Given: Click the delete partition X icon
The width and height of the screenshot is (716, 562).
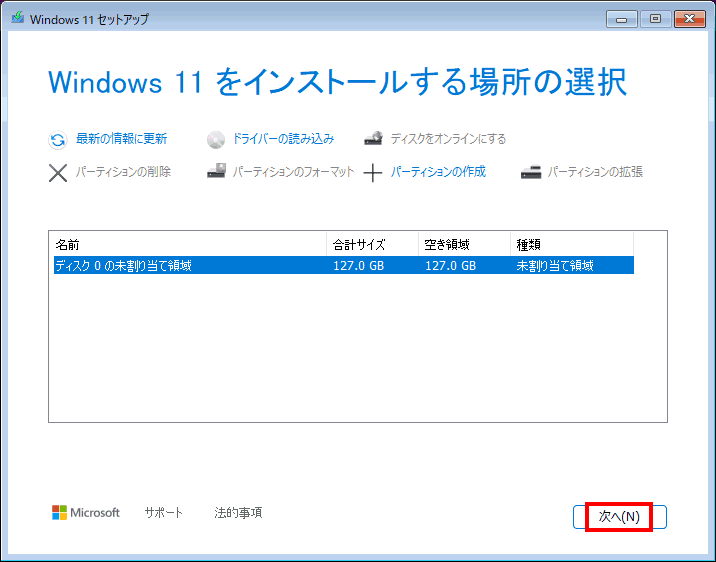Looking at the screenshot, I should tap(58, 173).
